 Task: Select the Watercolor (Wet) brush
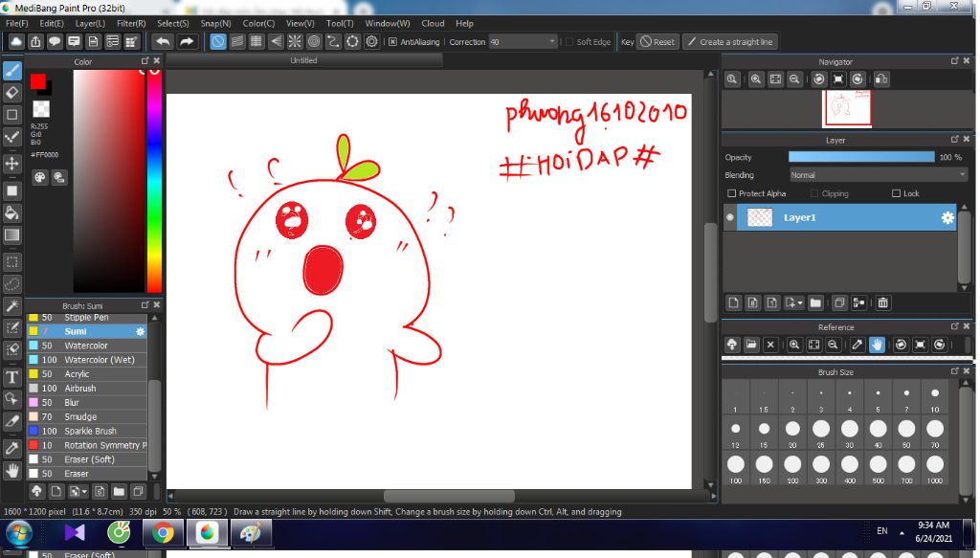click(87, 360)
